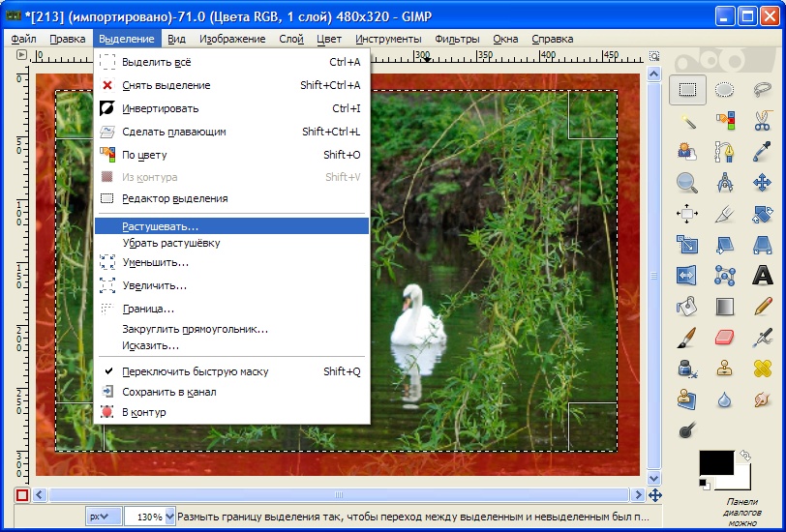Choose 'Выделить всё' menu entry
786x532 pixels.
[x=231, y=62]
